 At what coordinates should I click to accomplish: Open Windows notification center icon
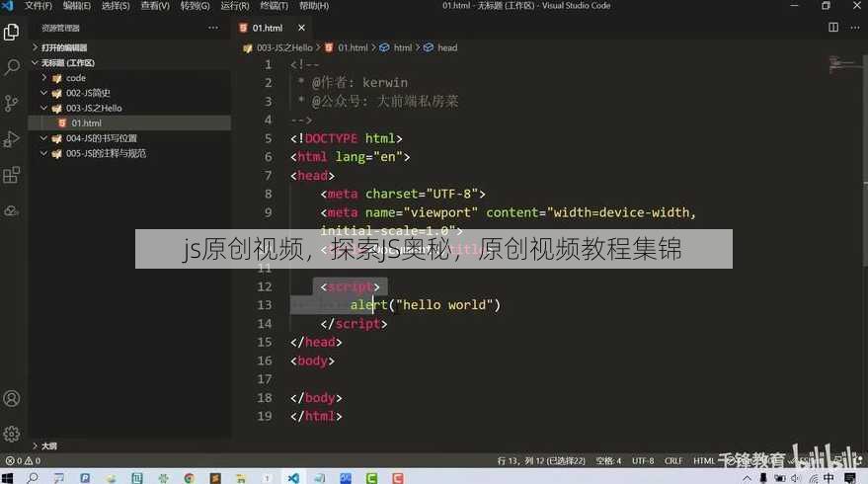[x=850, y=478]
